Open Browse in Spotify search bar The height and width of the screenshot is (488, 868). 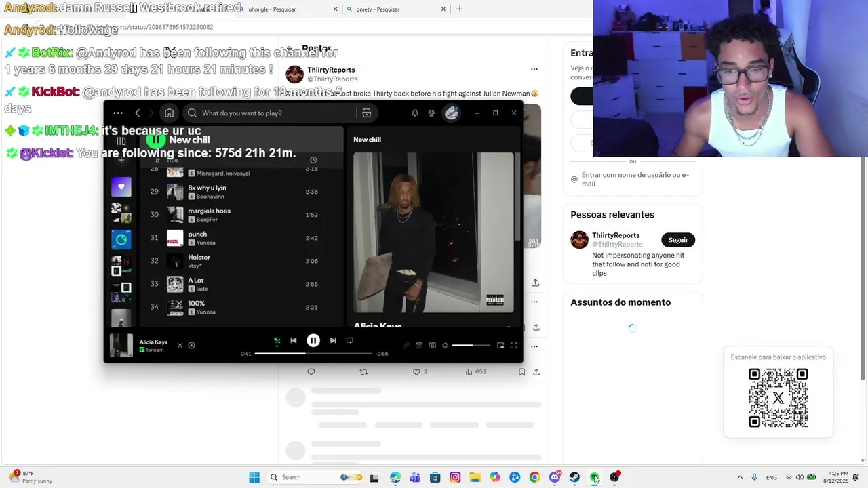(x=366, y=113)
